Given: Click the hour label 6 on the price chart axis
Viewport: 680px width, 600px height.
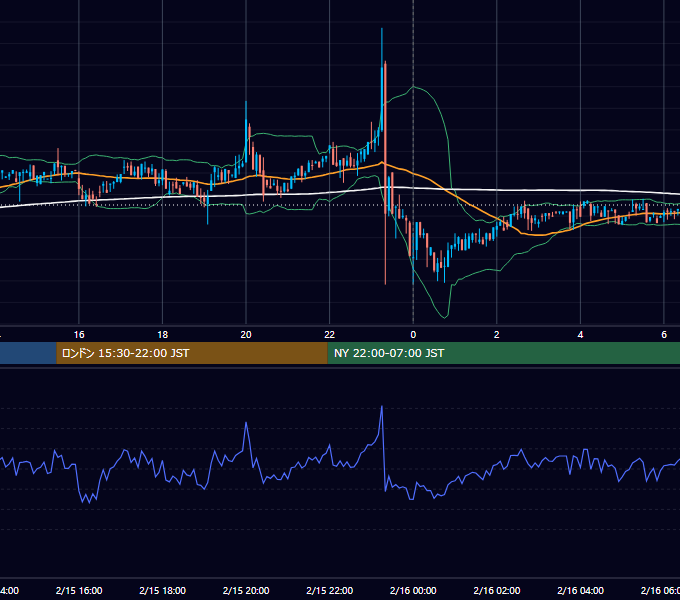Looking at the screenshot, I should 664,335.
